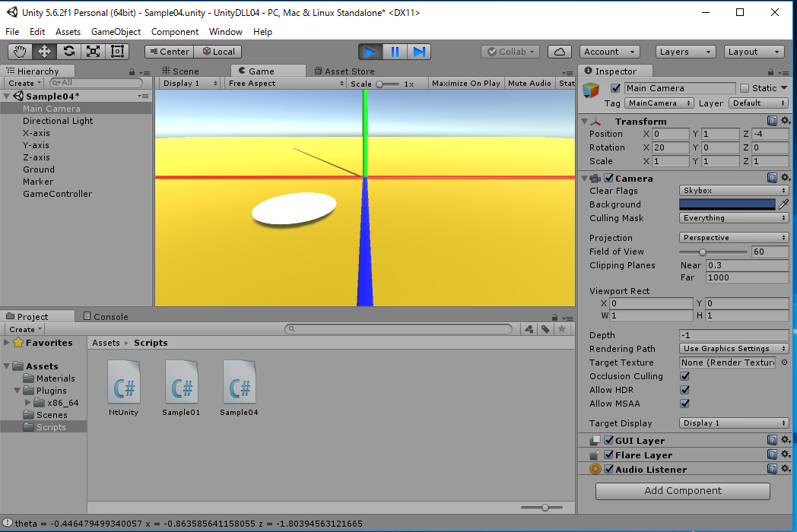797x532 pixels.
Task: Click the Background color eyedropper icon
Action: 783,204
